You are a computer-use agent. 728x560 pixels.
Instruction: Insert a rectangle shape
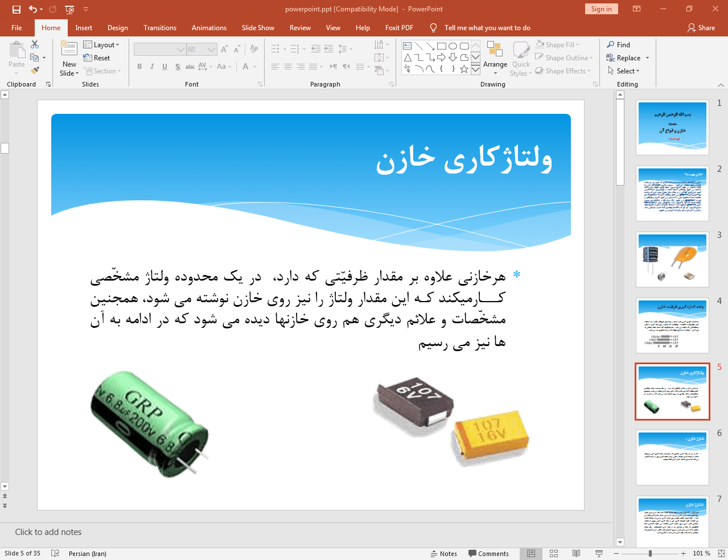click(x=441, y=46)
